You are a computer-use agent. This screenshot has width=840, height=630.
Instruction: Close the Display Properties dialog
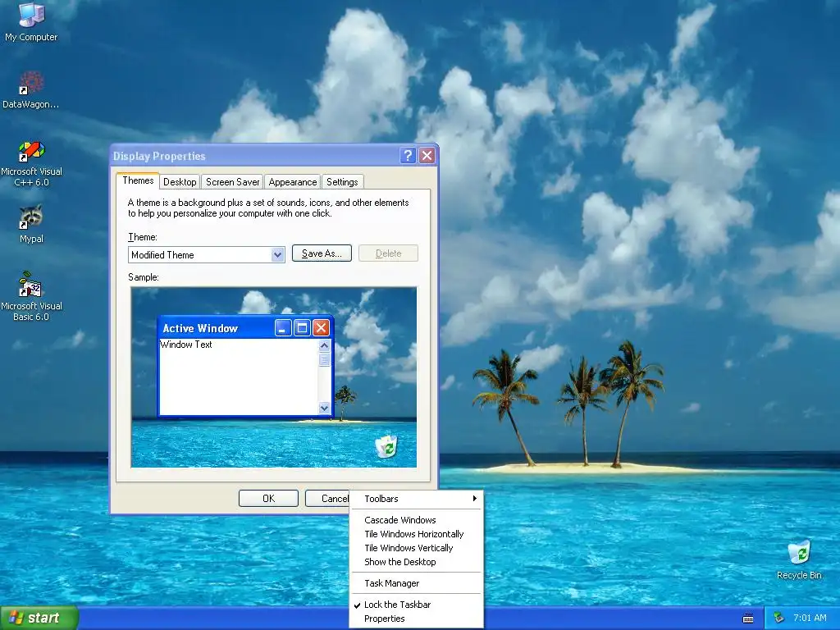pos(427,156)
